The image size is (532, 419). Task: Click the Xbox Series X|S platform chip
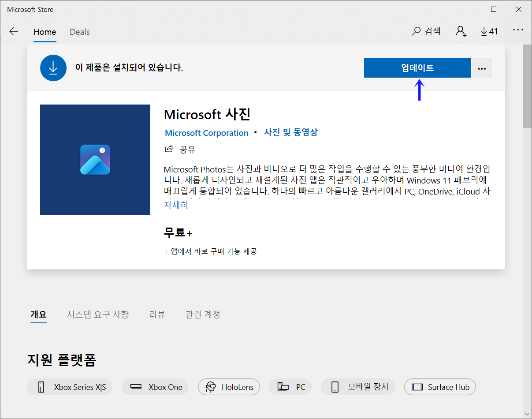pyautogui.click(x=70, y=387)
